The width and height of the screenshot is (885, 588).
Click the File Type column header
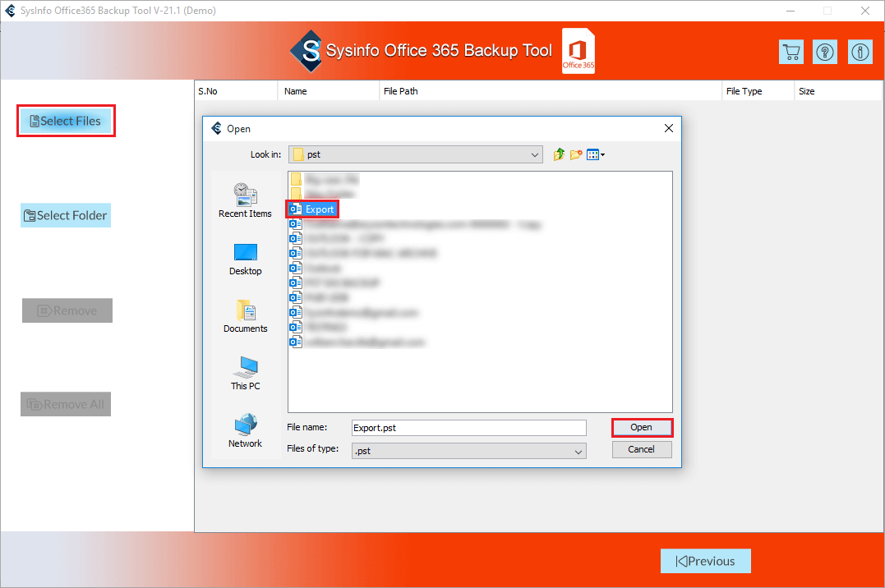[x=758, y=91]
